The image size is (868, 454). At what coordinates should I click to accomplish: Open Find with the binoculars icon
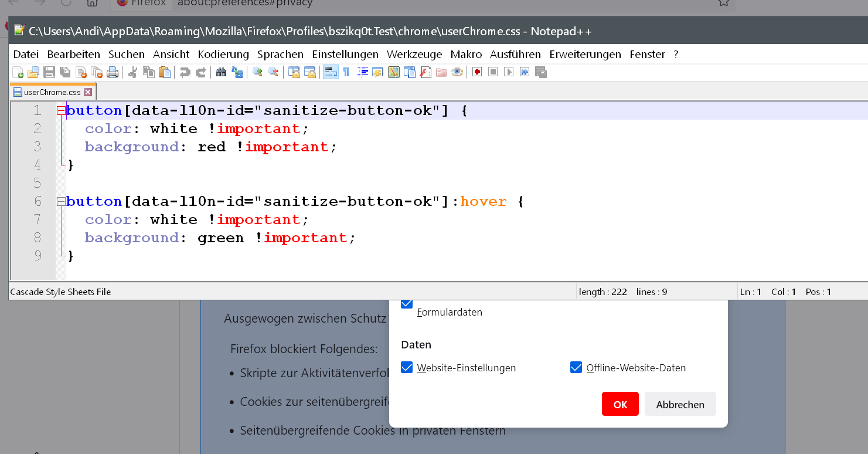(x=221, y=72)
